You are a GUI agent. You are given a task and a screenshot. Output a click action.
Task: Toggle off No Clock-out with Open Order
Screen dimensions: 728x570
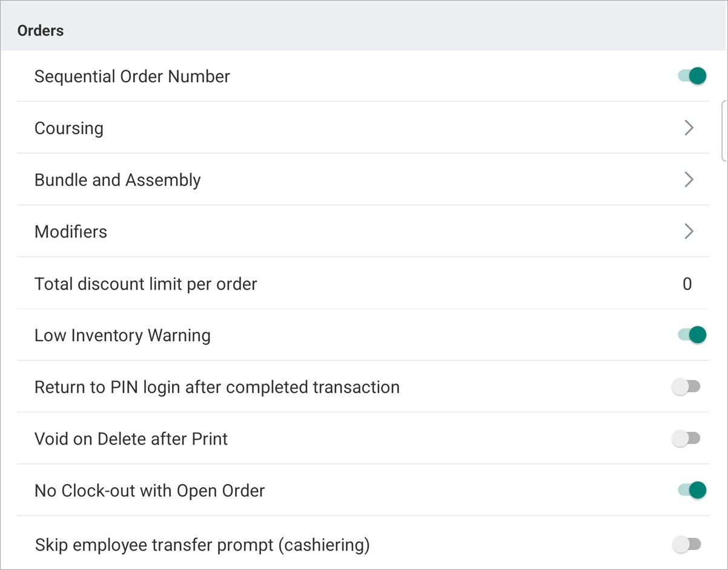coord(691,489)
